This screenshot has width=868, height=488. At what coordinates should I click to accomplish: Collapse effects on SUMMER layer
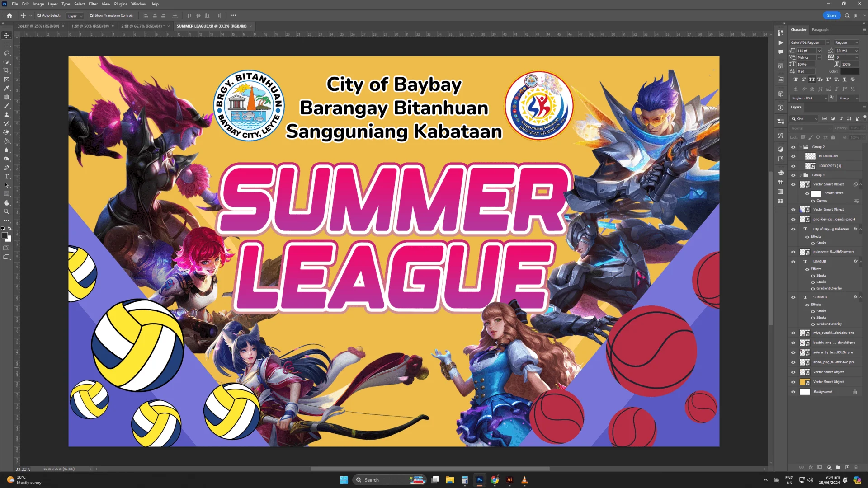861,297
